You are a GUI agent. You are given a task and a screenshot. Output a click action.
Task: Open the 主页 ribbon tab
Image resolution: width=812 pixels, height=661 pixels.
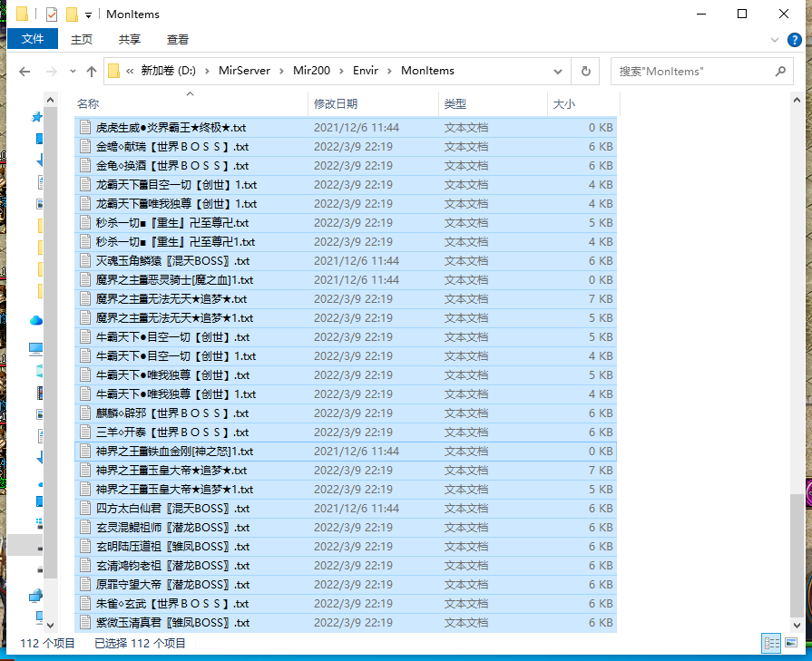click(x=82, y=39)
